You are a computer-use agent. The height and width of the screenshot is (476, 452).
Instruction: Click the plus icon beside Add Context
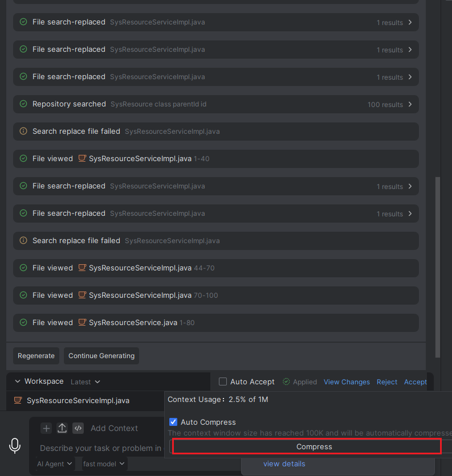tap(46, 428)
